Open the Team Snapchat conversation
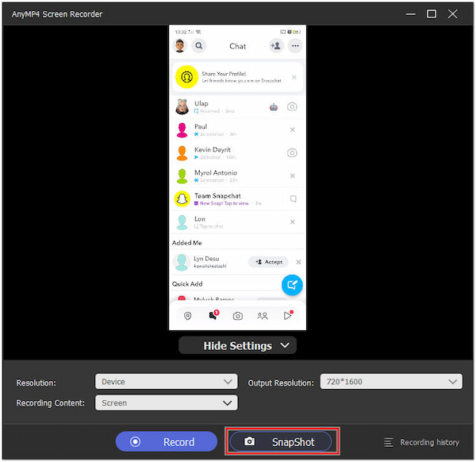Image resolution: width=476 pixels, height=462 pixels. [x=238, y=199]
